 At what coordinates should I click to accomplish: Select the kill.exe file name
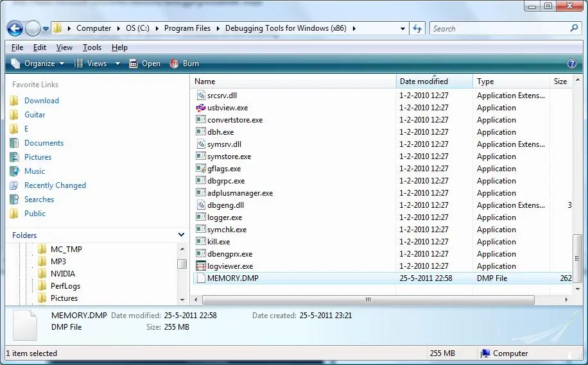[x=219, y=242]
